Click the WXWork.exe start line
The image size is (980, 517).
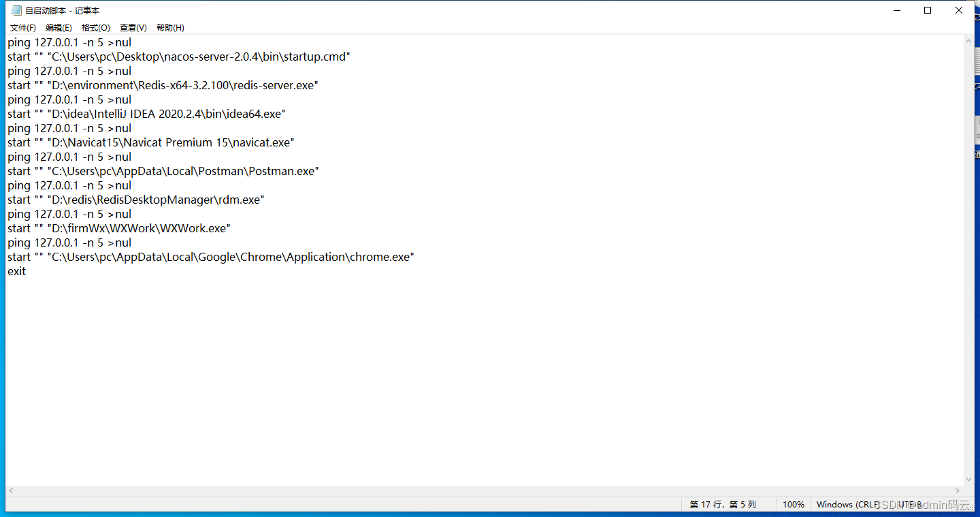point(119,228)
